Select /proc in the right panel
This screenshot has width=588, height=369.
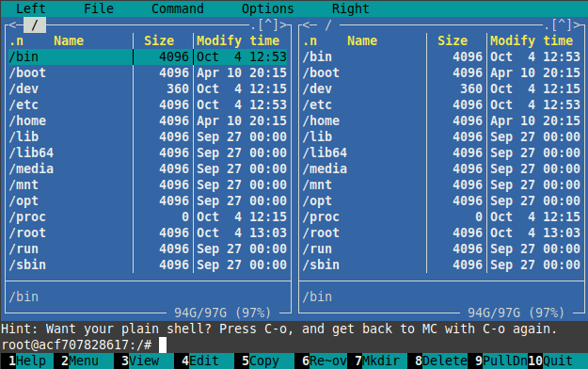pyautogui.click(x=441, y=217)
